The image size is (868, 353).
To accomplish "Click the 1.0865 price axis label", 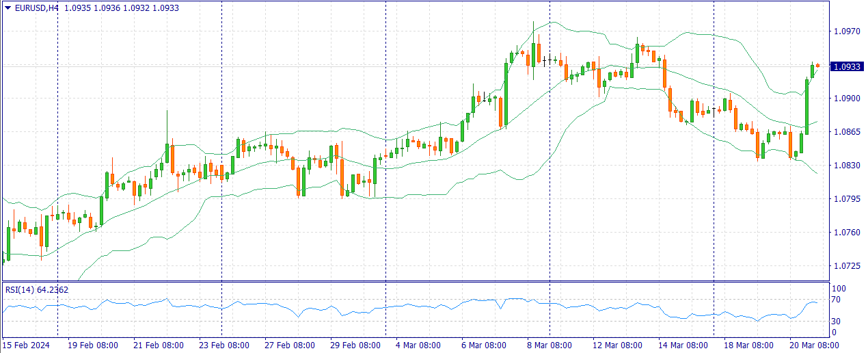I will pos(846,132).
